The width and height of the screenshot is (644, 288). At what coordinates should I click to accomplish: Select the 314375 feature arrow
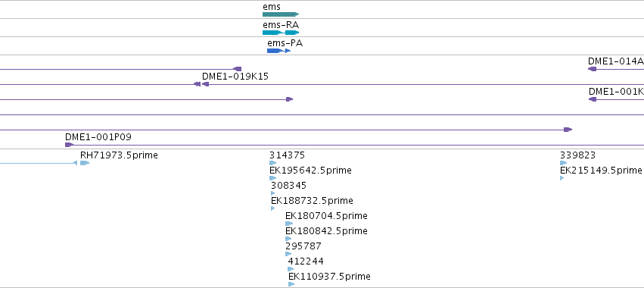272,163
